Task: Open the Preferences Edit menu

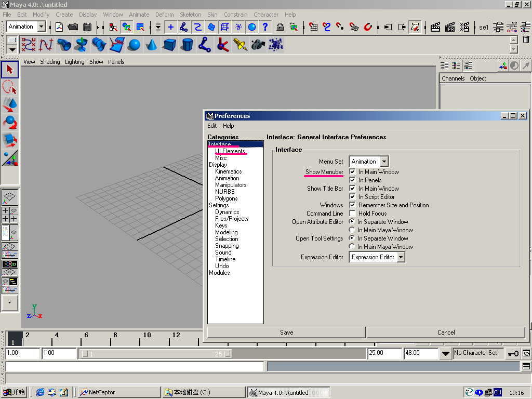Action: click(x=212, y=126)
